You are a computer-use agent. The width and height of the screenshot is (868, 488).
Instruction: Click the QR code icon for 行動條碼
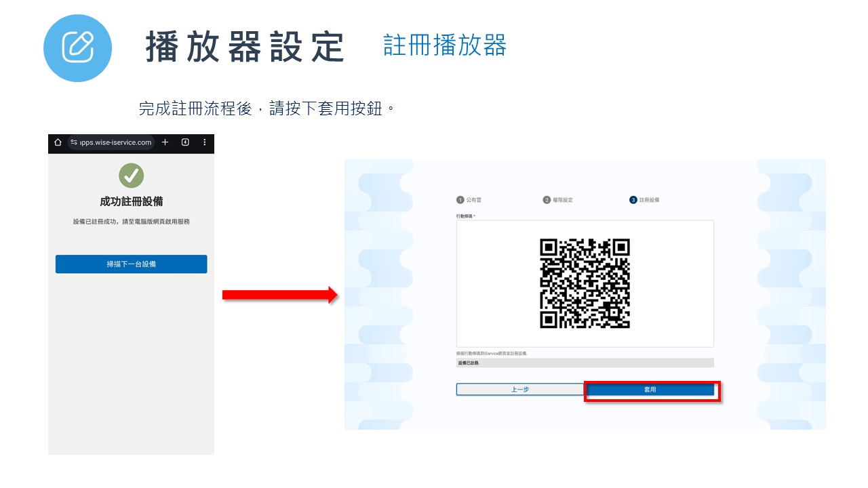point(585,283)
